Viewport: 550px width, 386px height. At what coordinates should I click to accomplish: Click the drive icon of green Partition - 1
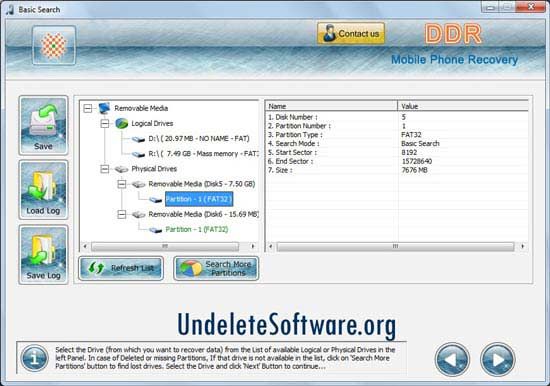point(155,230)
